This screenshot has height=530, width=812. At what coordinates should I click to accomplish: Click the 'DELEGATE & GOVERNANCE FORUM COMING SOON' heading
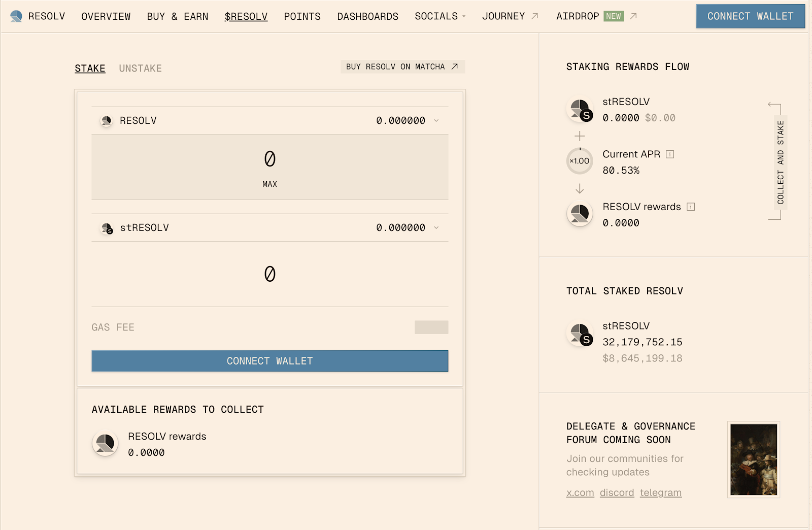[631, 433]
